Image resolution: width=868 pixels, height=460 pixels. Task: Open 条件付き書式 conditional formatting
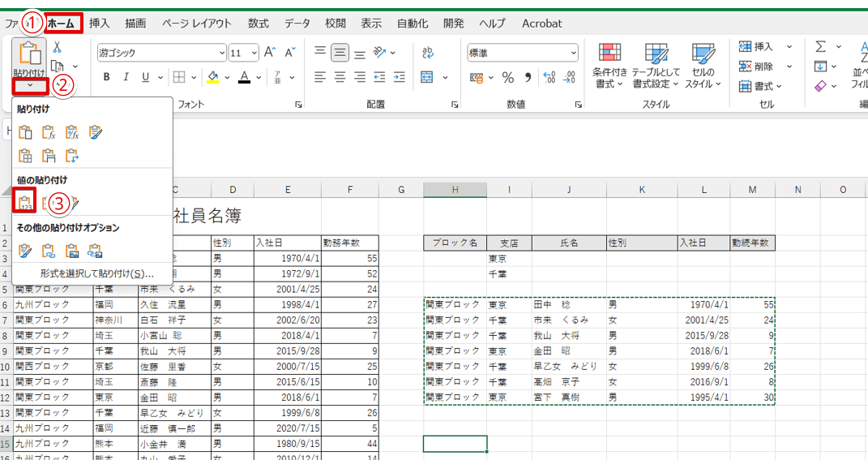pos(609,65)
